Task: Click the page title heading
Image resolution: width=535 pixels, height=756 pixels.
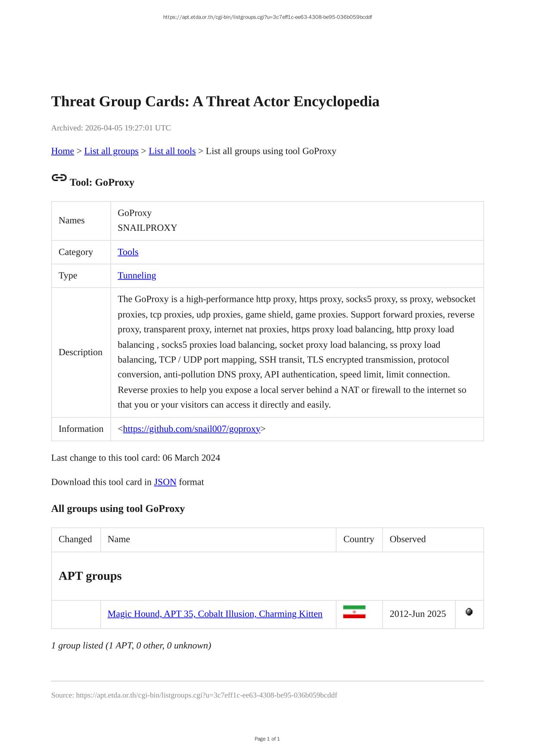Action: (215, 102)
